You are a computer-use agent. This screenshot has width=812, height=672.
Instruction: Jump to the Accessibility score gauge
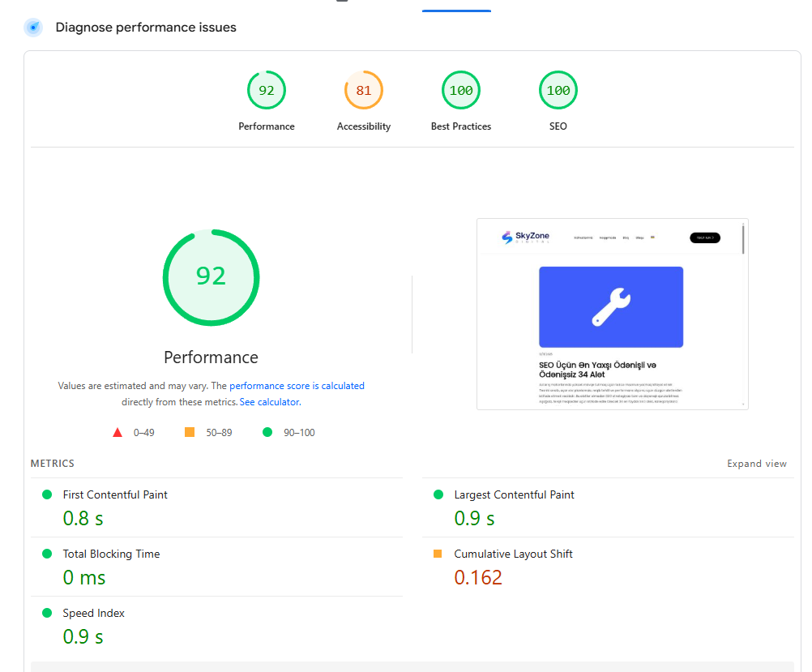coord(364,91)
